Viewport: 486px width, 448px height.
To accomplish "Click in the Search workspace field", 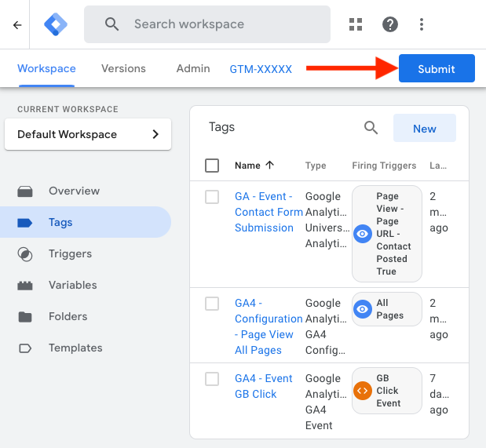I will point(220,24).
